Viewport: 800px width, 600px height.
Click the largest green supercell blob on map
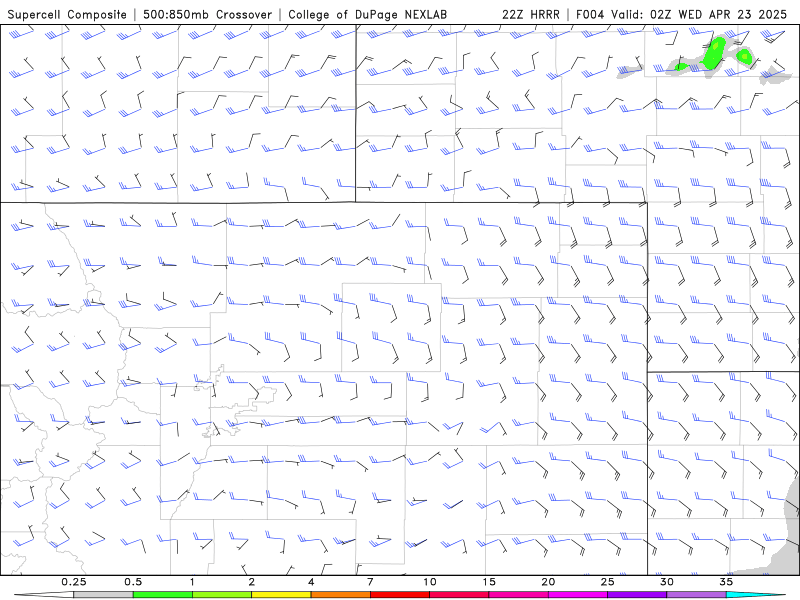coord(713,53)
